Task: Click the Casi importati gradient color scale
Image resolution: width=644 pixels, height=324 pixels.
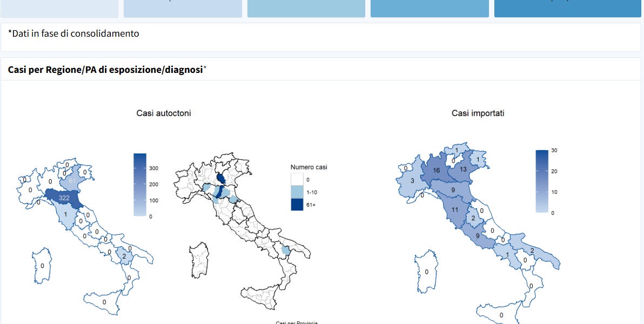Action: coord(542,181)
